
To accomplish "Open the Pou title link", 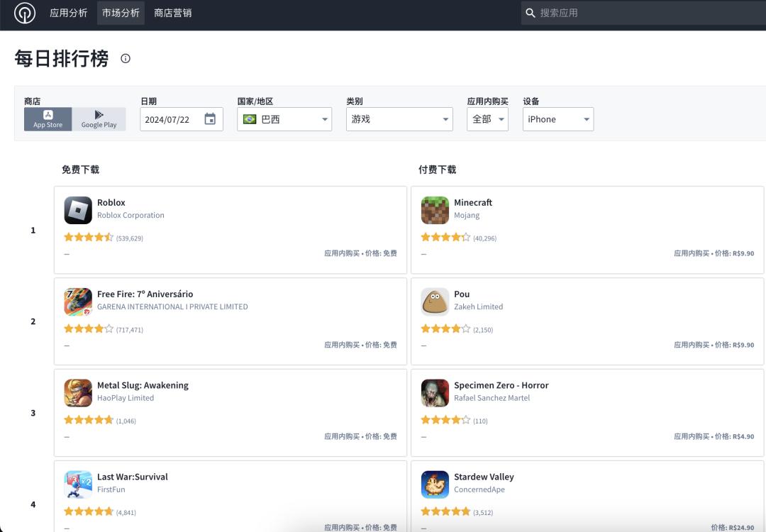I will (462, 294).
